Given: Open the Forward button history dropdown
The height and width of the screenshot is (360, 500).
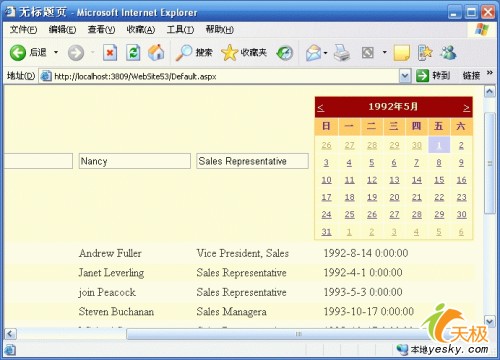Looking at the screenshot, I should 93,52.
